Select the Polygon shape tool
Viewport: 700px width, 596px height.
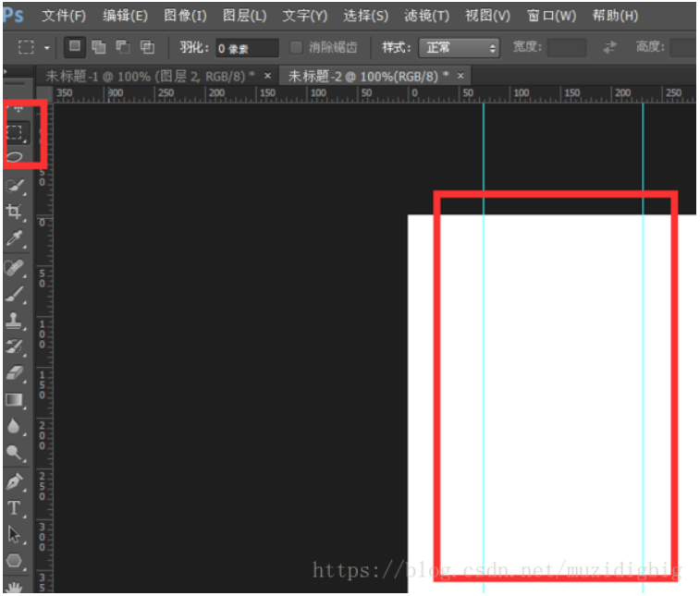pos(15,560)
